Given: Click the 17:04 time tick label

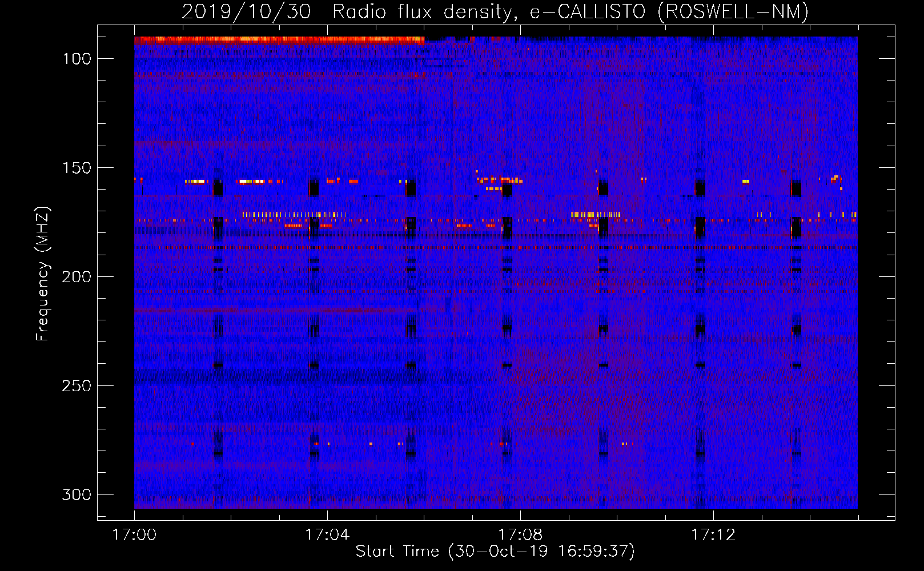Looking at the screenshot, I should point(327,534).
